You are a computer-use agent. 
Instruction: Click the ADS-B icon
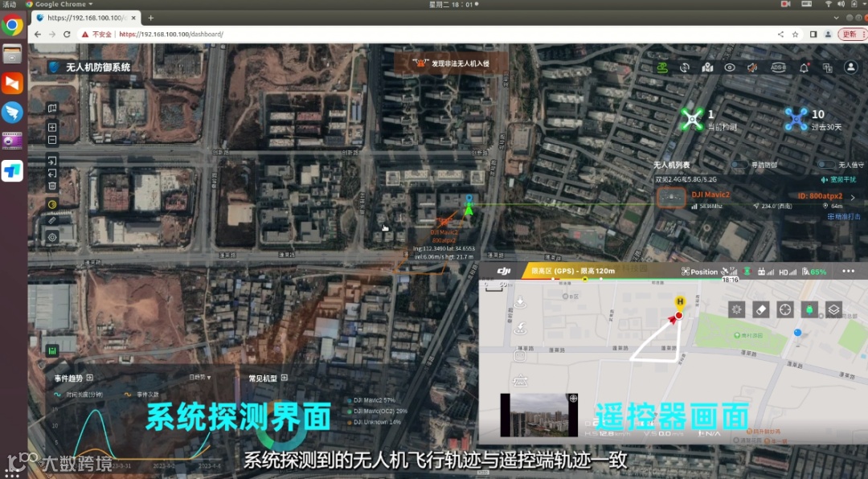(x=778, y=68)
